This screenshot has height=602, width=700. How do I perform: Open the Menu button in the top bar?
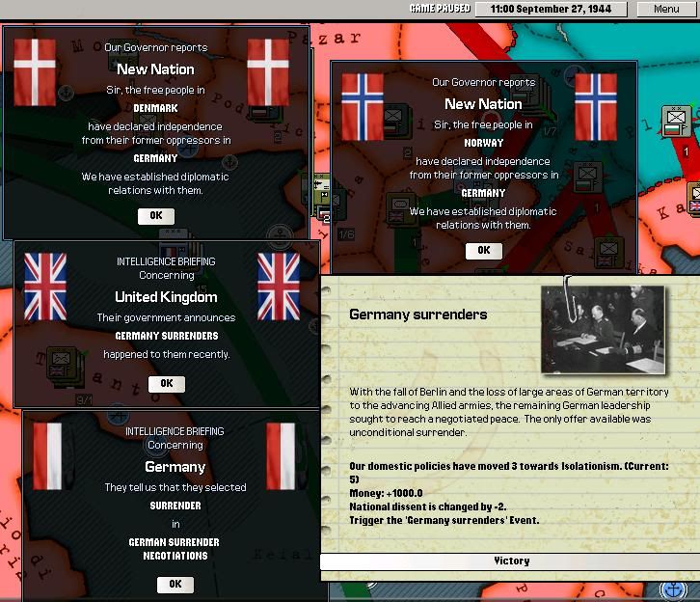click(666, 9)
